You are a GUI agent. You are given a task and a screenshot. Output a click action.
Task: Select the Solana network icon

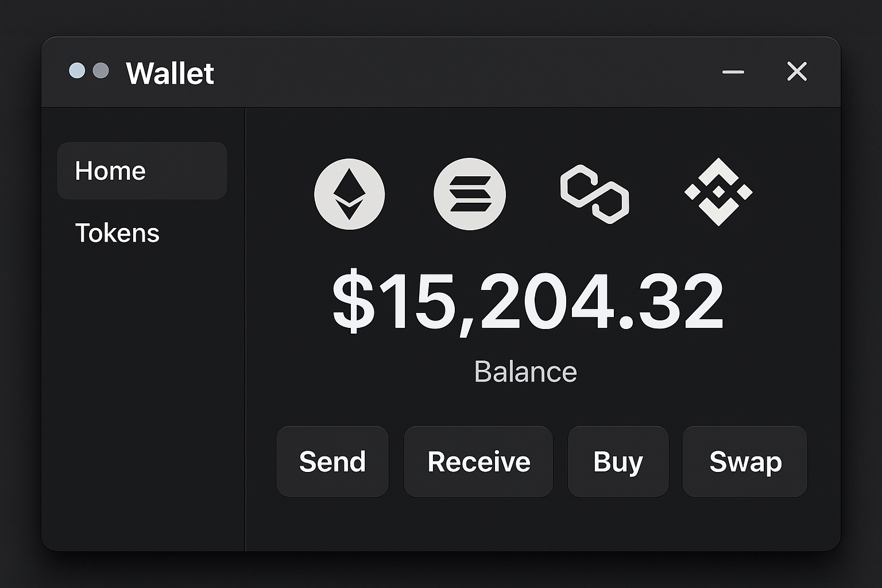[x=470, y=194]
